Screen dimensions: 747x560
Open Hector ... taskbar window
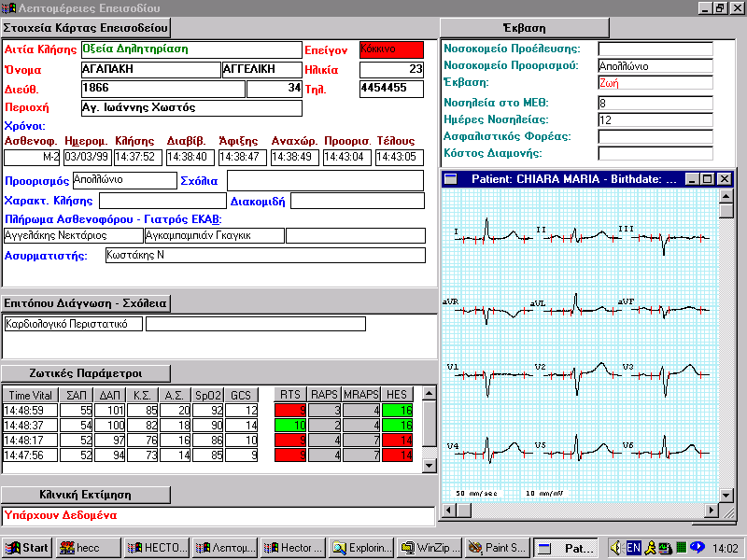[x=294, y=548]
